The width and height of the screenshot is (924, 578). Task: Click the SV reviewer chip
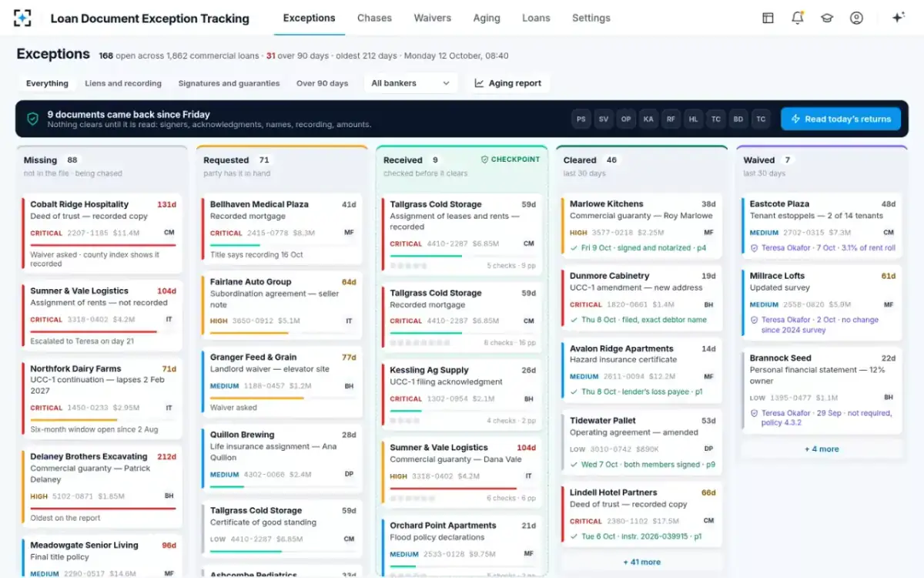click(604, 119)
